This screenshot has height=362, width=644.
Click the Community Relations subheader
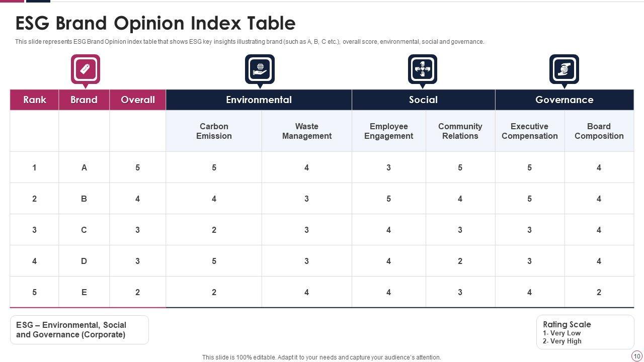point(460,131)
